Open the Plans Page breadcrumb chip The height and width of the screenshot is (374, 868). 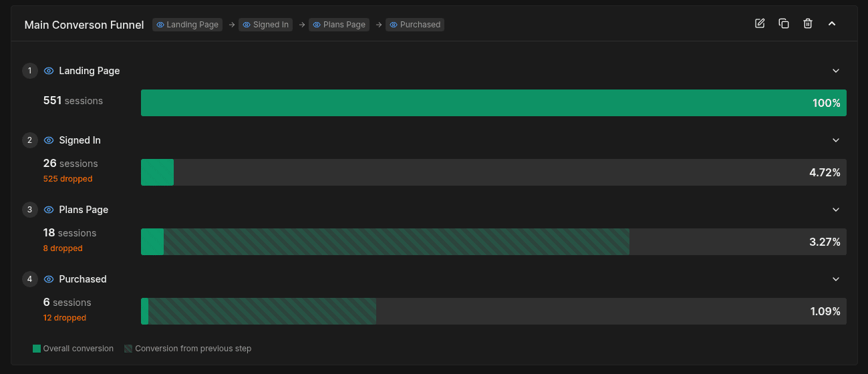pos(339,25)
